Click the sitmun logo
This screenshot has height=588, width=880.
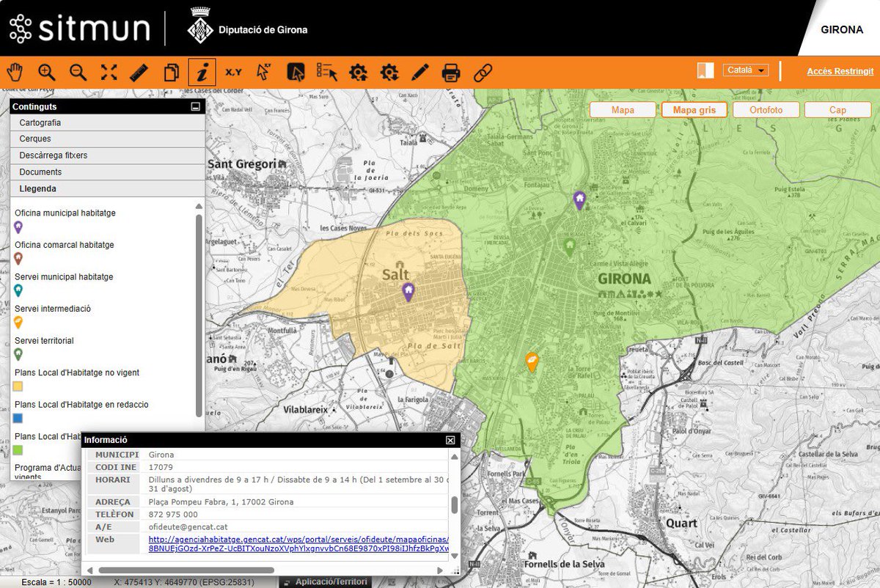coord(79,29)
